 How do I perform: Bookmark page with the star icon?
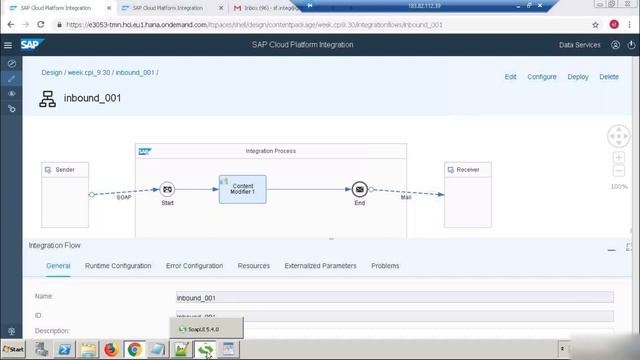coord(596,25)
